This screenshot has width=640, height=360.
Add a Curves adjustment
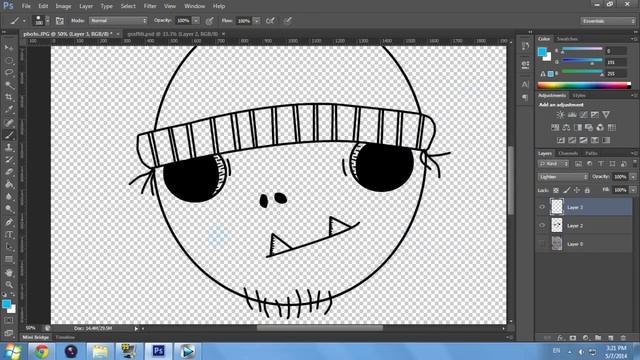pyautogui.click(x=584, y=115)
